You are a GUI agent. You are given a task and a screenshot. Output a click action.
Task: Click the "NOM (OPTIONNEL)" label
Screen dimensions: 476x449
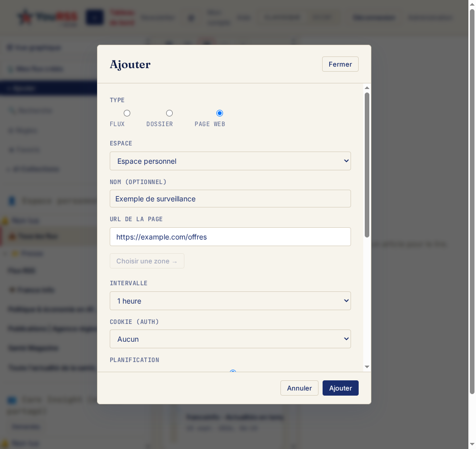138,182
